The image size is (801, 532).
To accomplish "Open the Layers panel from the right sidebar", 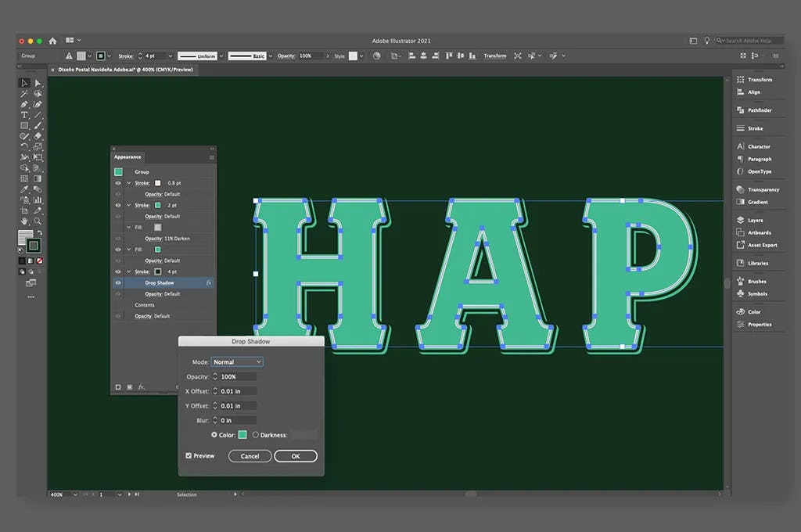I will [x=753, y=220].
